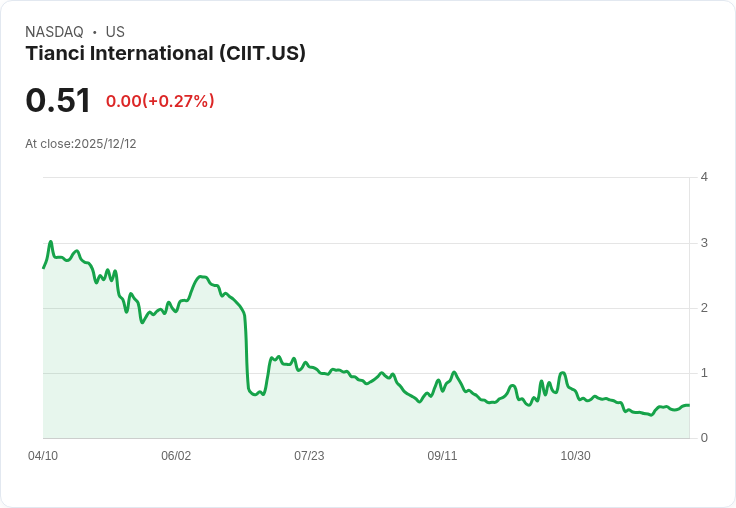This screenshot has height=508, width=736.
Task: Click the right end of the price line
Action: pyautogui.click(x=688, y=405)
